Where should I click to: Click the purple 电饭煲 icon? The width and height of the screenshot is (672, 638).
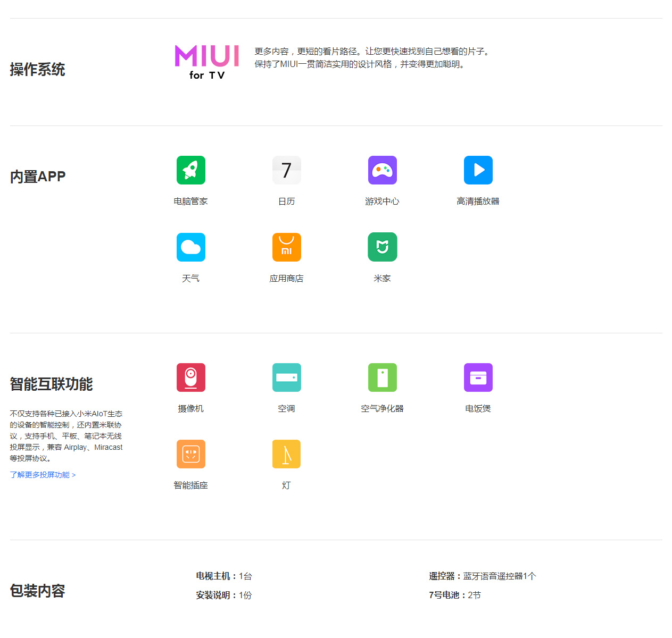coord(478,377)
